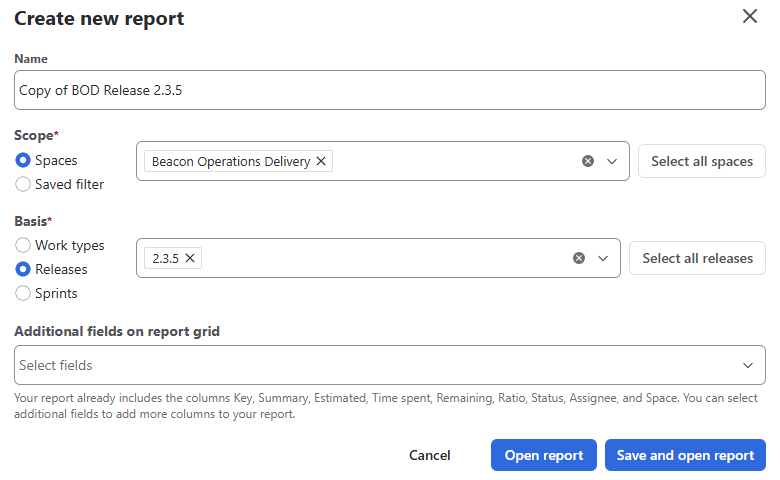Image resolution: width=780 pixels, height=480 pixels.
Task: Open the releases dropdown chevron
Action: 603,258
